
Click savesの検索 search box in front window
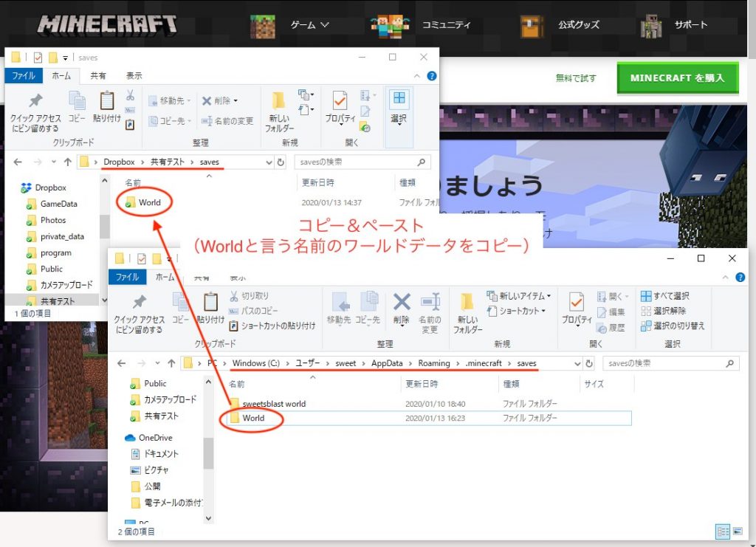pyautogui.click(x=670, y=363)
